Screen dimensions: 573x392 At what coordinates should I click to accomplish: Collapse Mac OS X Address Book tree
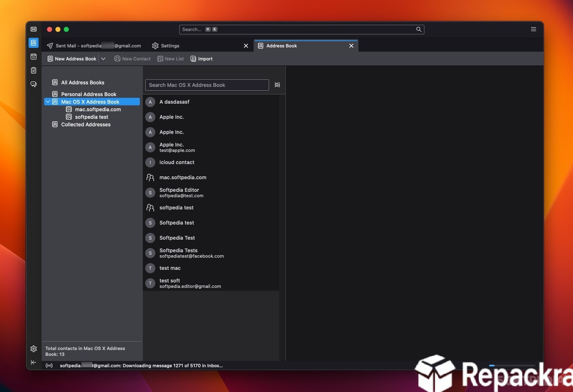(48, 102)
